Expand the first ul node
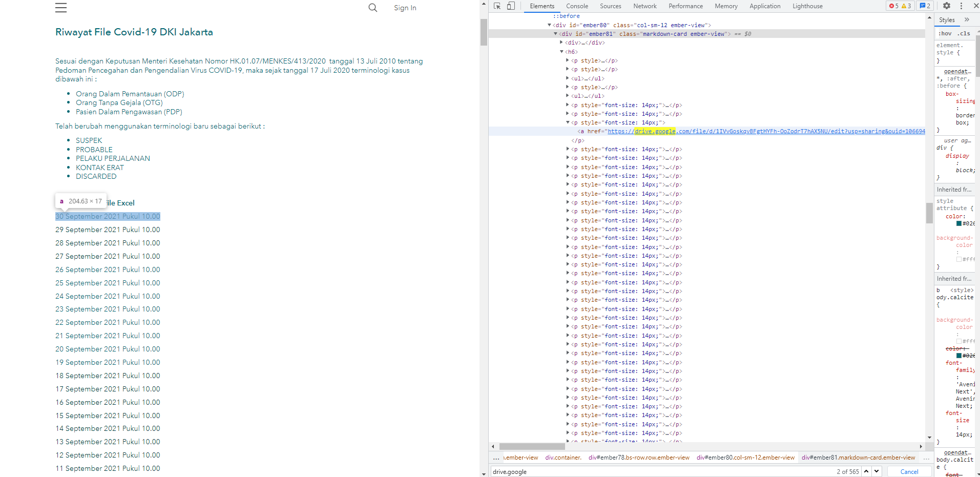Image resolution: width=980 pixels, height=477 pixels. [x=568, y=78]
